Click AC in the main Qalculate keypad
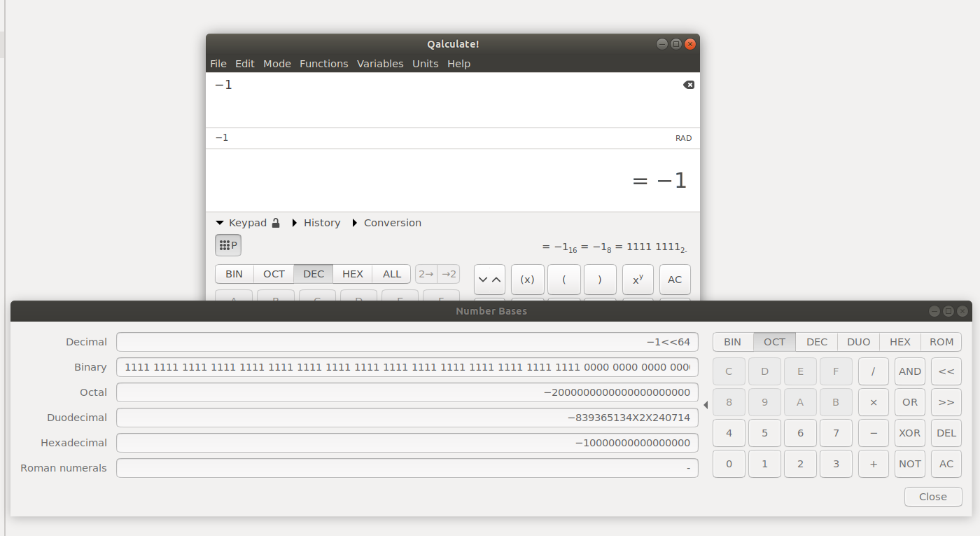The height and width of the screenshot is (536, 980). (x=675, y=280)
